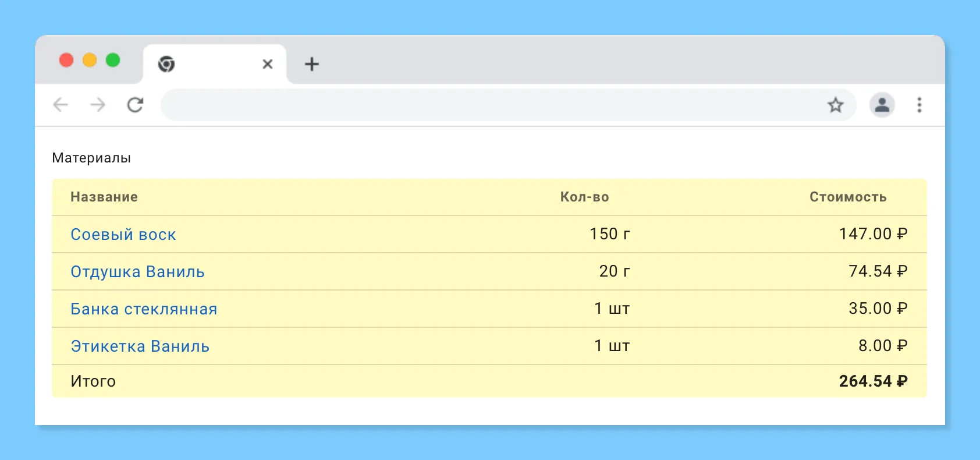Open the three-dot browser menu
Screen dimensions: 980x460
919,105
